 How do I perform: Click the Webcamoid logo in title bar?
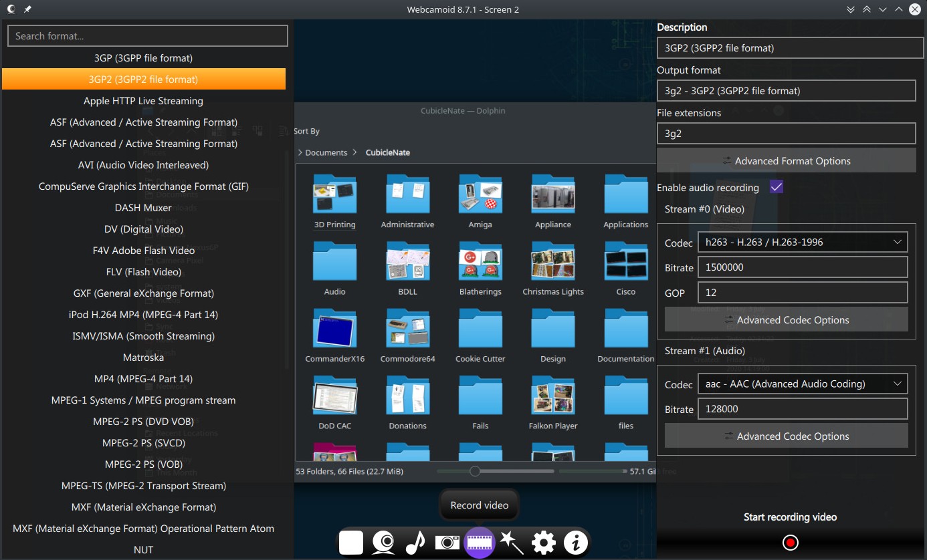[10, 9]
